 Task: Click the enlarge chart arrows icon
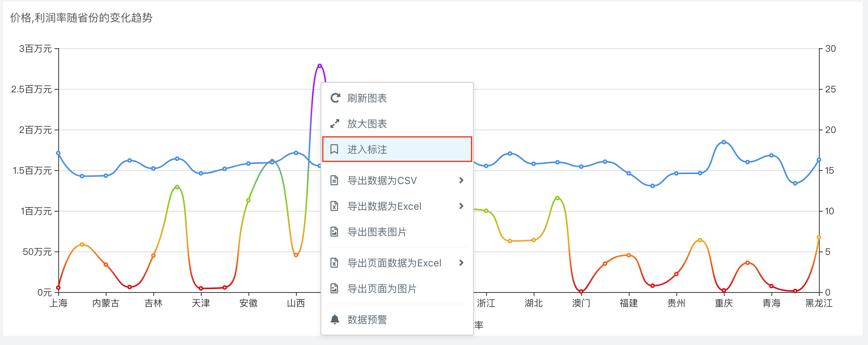pyautogui.click(x=335, y=124)
